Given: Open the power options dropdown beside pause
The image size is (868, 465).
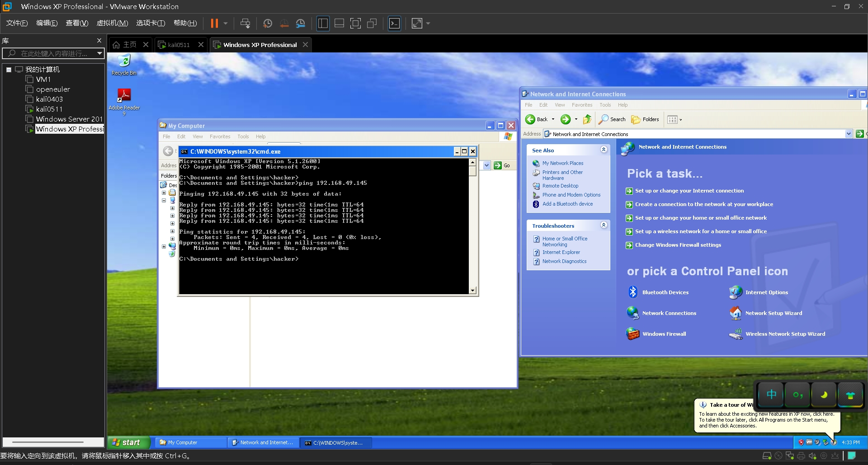Looking at the screenshot, I should click(225, 23).
